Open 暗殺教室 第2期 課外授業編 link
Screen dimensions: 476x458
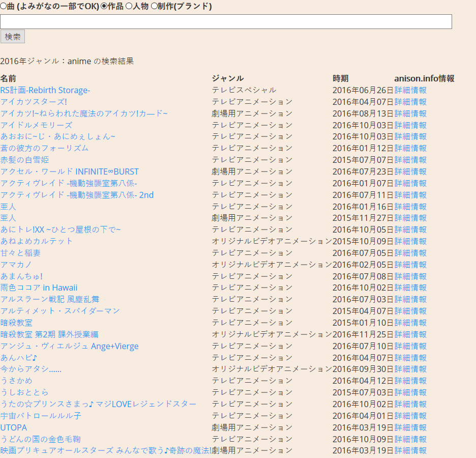pyautogui.click(x=49, y=334)
